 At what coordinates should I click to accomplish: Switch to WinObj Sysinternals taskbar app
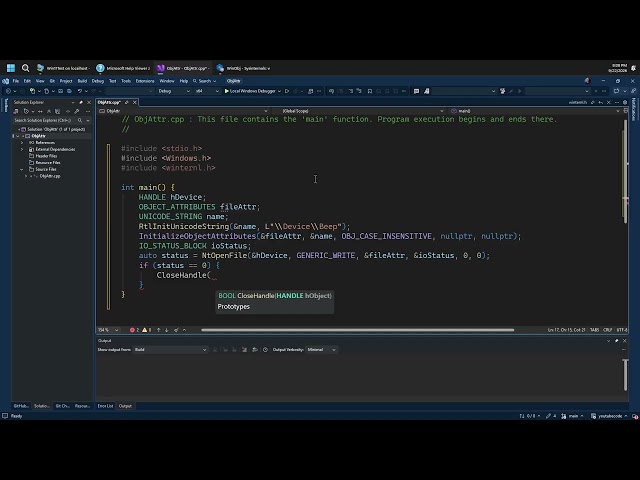(x=243, y=68)
